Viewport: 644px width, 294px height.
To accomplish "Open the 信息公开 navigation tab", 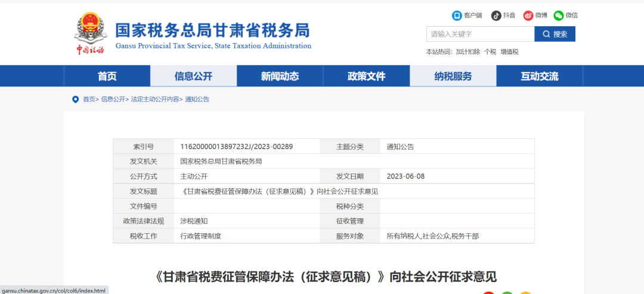I will point(193,76).
